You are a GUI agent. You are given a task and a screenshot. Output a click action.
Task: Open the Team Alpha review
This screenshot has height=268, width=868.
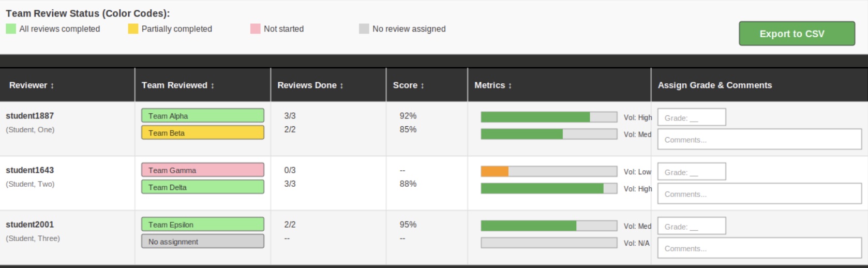[x=202, y=115]
